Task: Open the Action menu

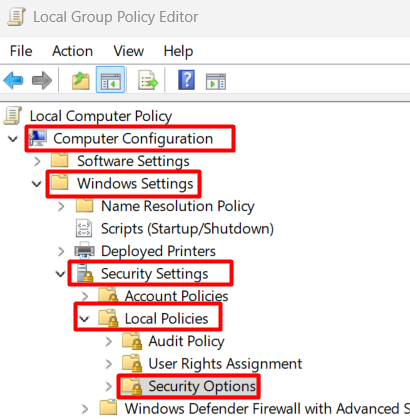Action: pos(72,51)
